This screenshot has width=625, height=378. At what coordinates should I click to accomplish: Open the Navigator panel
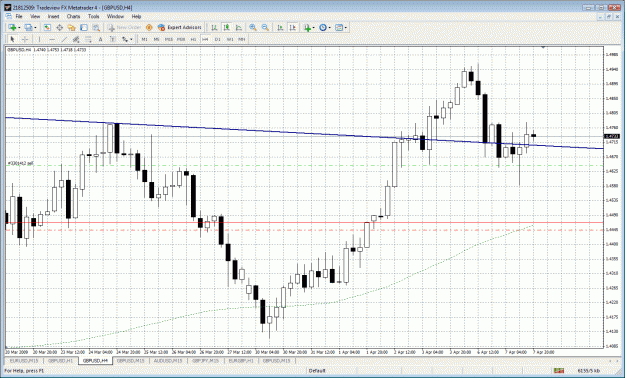(72, 28)
